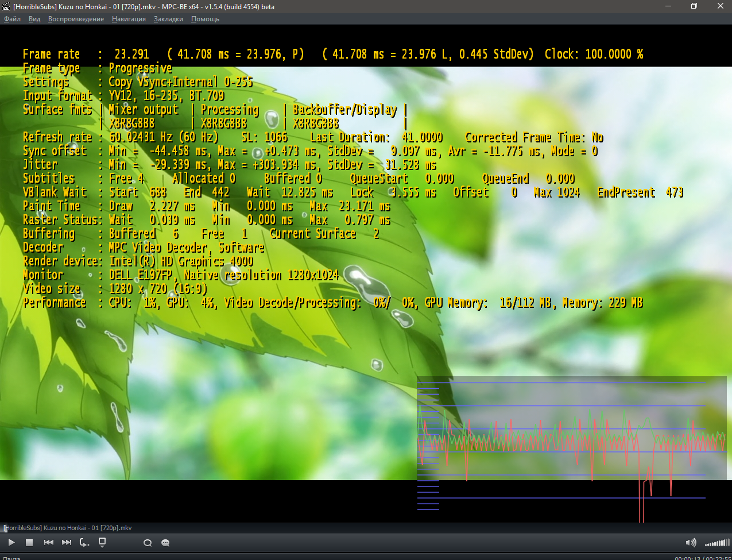Click the 00:00:13 / 00:22:55 time display
This screenshot has height=560, width=732.
point(703,557)
